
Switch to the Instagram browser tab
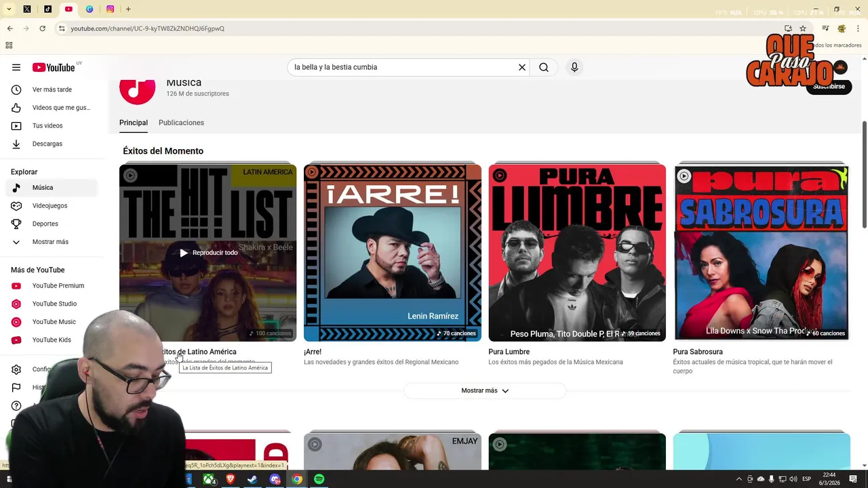tap(110, 9)
